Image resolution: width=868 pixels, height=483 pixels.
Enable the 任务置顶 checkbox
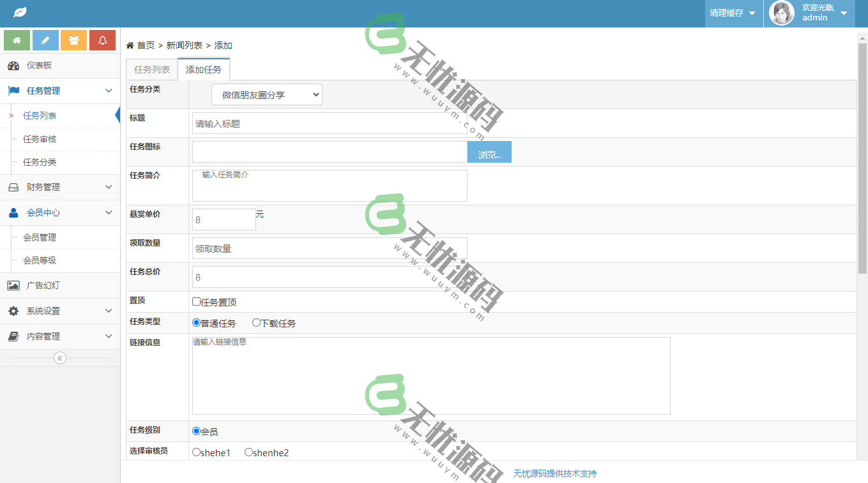pos(197,301)
